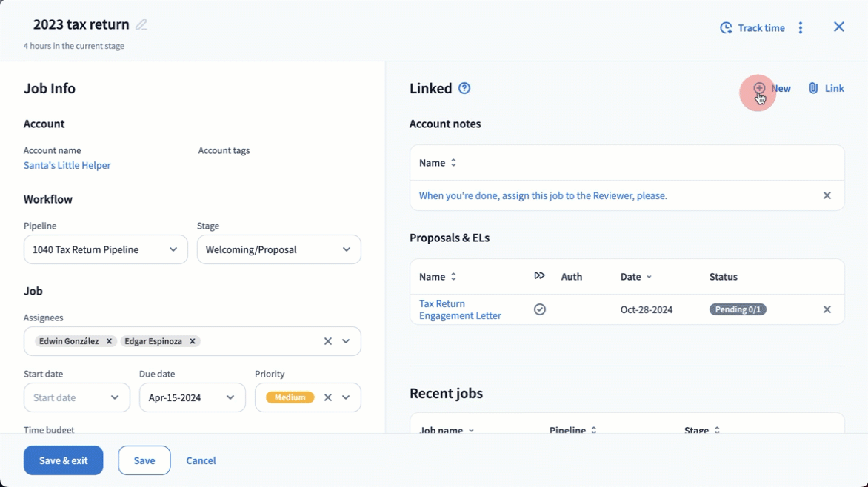Remove the linked account note
Viewport: 868px width, 487px height.
pos(827,195)
